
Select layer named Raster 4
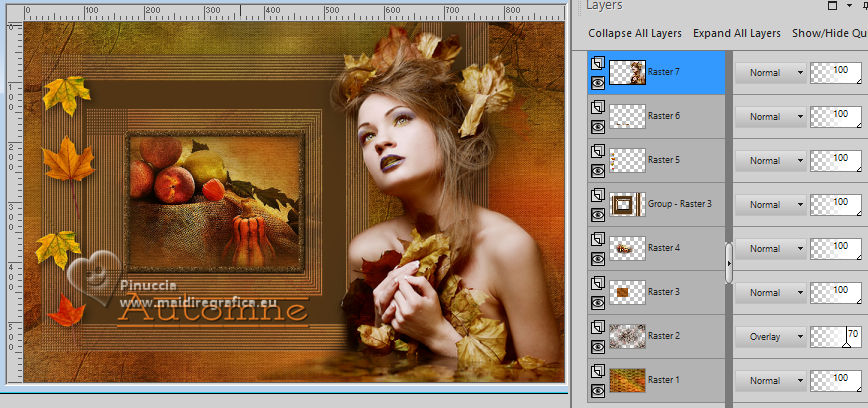(664, 247)
